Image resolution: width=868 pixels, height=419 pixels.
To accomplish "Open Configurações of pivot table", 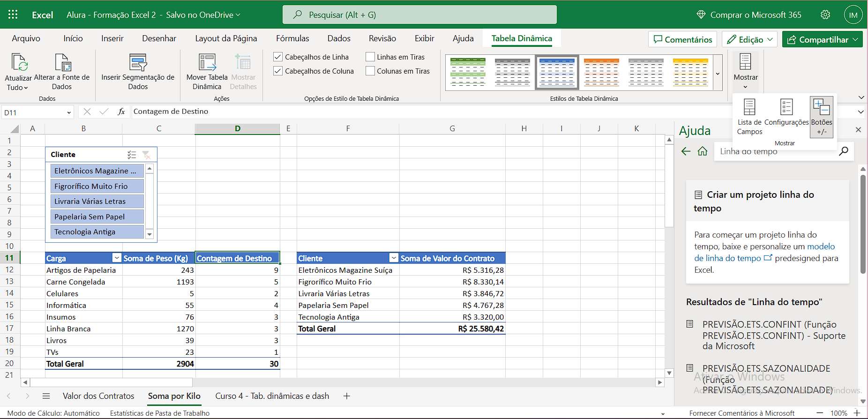I will coord(786,112).
